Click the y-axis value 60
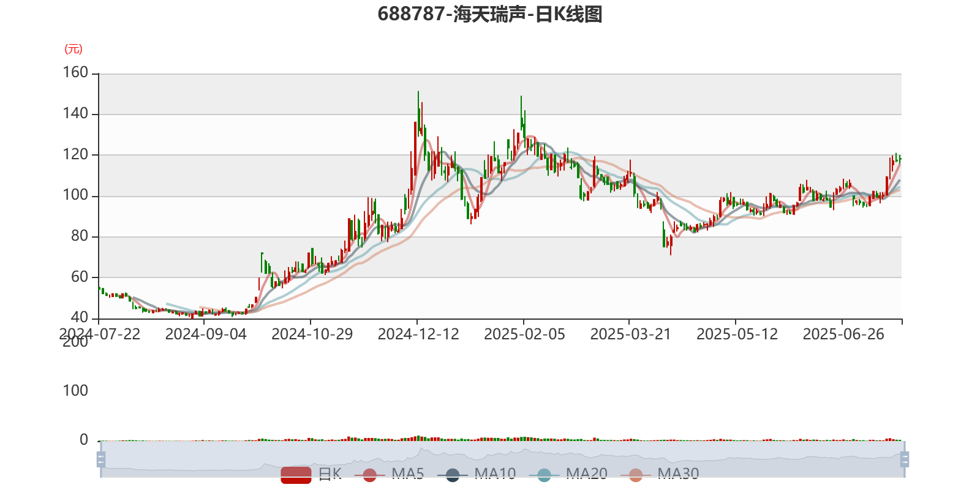This screenshot has width=980, height=490. pos(80,277)
